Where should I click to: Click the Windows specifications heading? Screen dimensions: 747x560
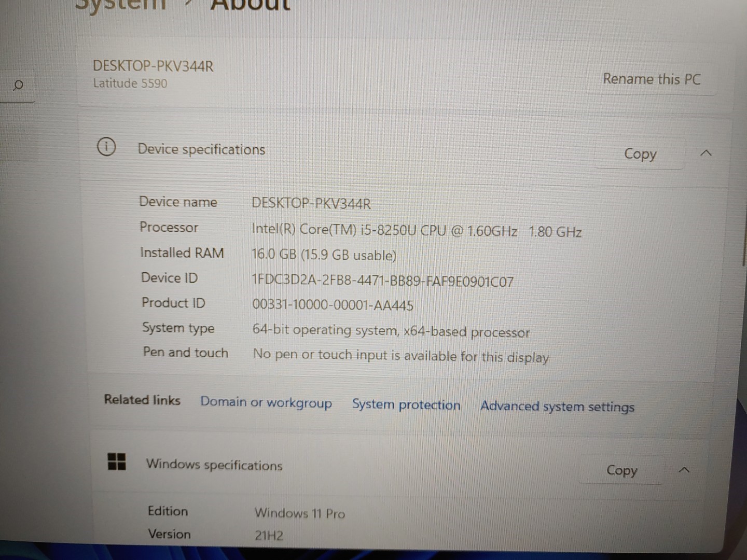[x=214, y=464]
